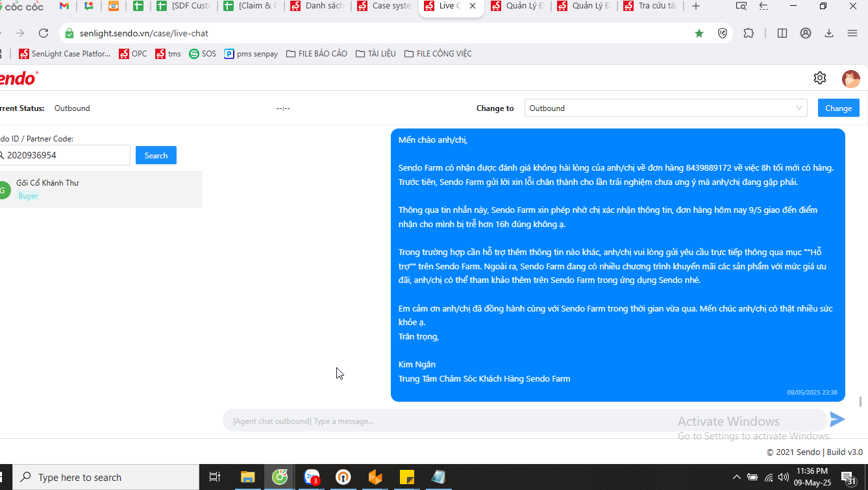868x490 pixels.
Task: Click the chat scrollbar thumb
Action: tap(861, 402)
